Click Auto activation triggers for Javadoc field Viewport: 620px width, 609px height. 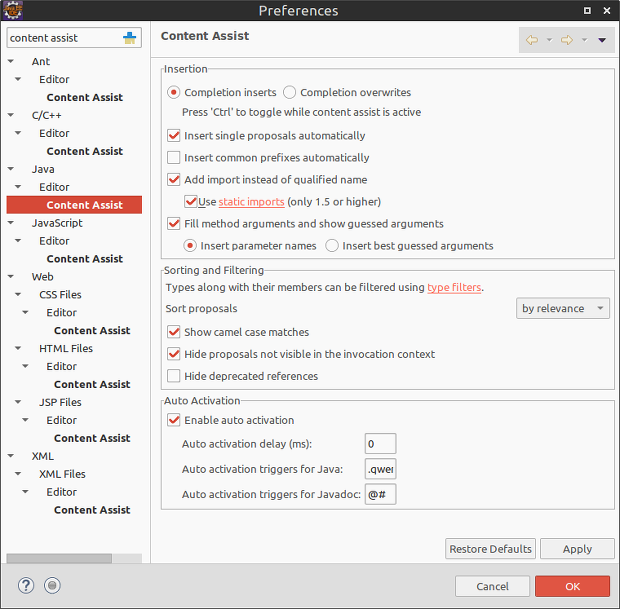380,494
